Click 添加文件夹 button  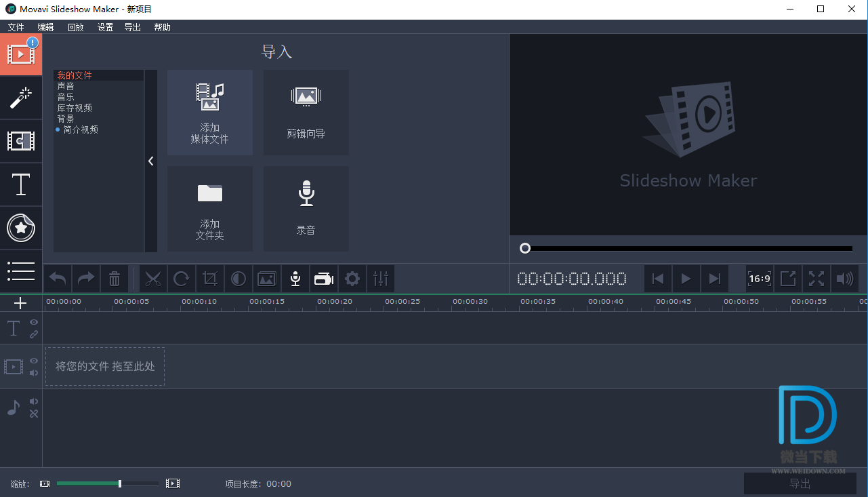tap(210, 209)
